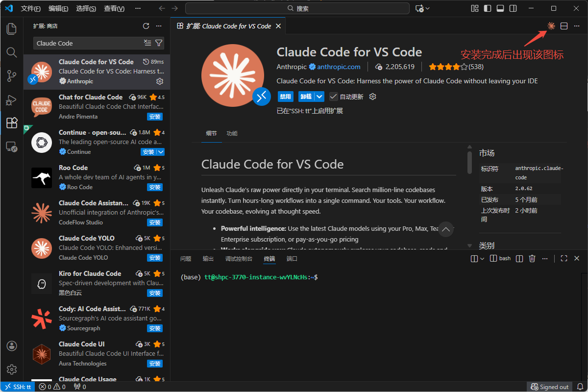Open Copilot dropdown chevron in title bar

point(428,8)
